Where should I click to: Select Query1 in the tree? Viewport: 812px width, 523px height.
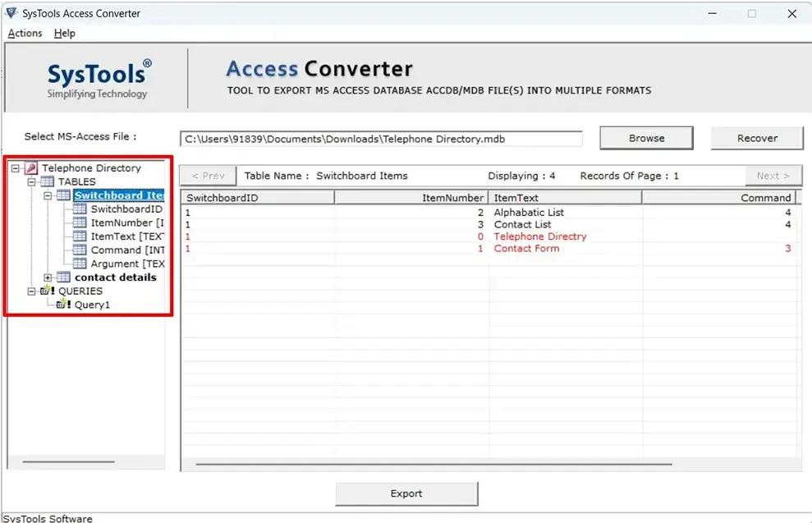coord(92,305)
